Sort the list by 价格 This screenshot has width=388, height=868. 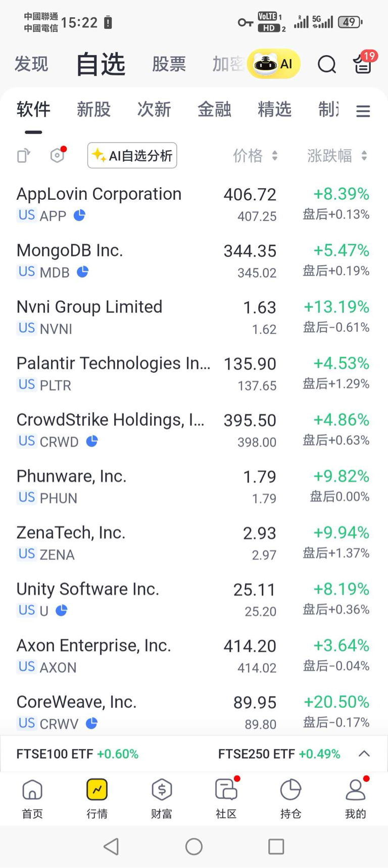[x=255, y=156]
